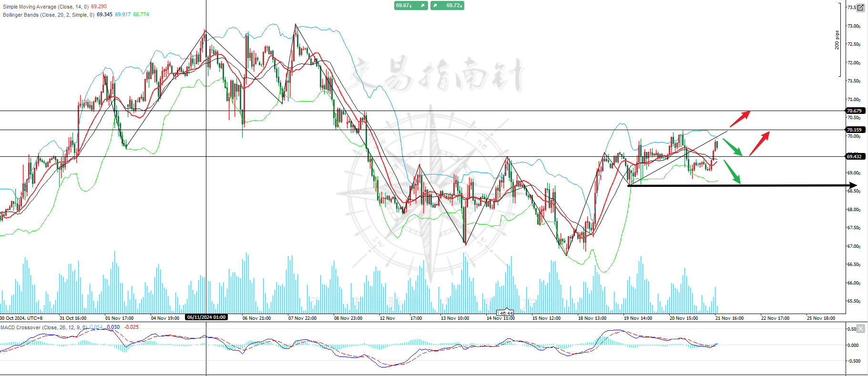
Task: Click the time axis label 12 Nov
Action: point(387,318)
